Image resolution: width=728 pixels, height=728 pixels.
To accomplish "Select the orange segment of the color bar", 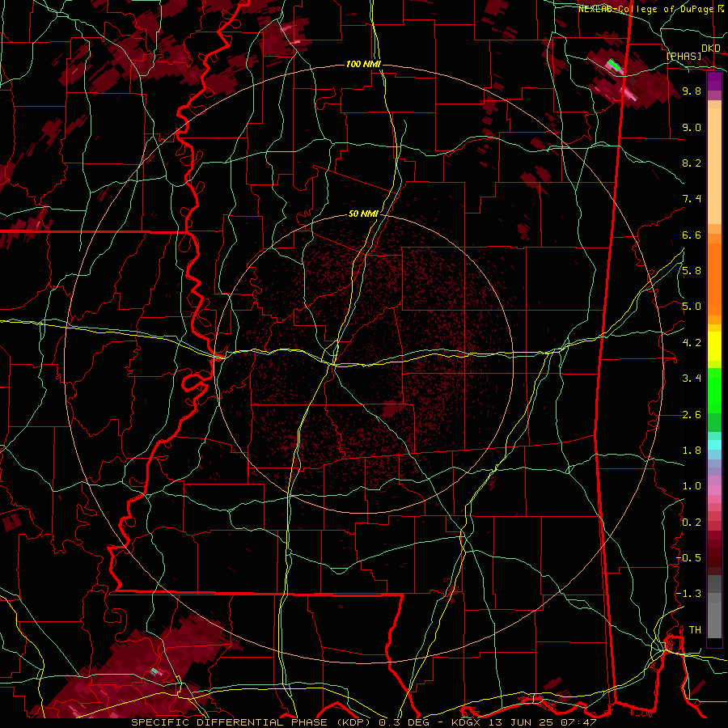I will click(714, 278).
